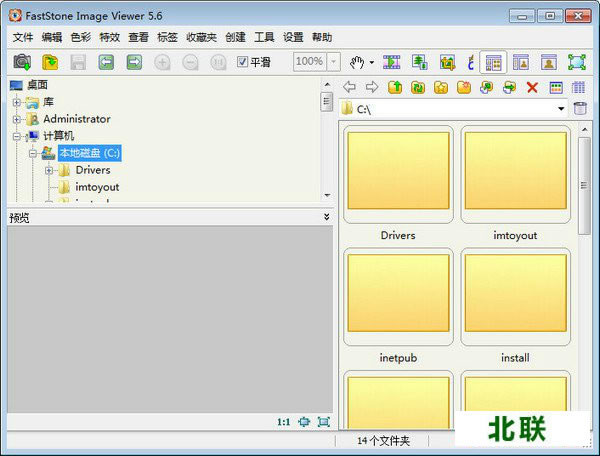This screenshot has width=600, height=456.
Task: Collapse the 本地磁盘 (C:) node
Action: (33, 153)
